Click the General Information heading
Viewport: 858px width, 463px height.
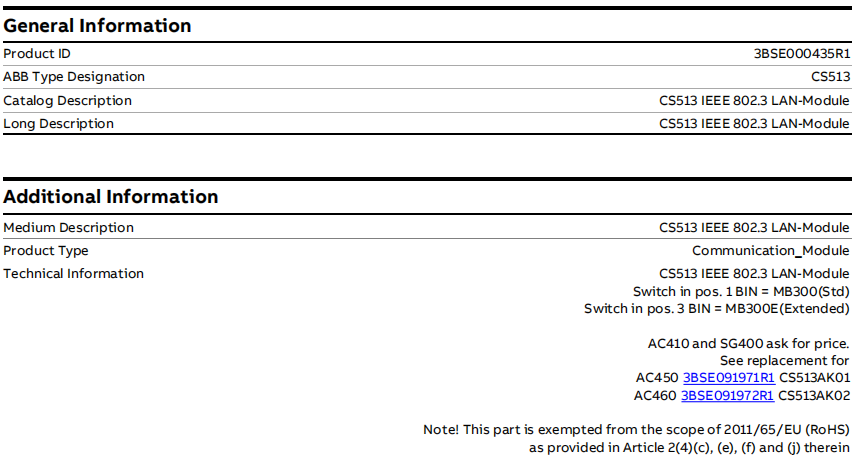pyautogui.click(x=97, y=26)
